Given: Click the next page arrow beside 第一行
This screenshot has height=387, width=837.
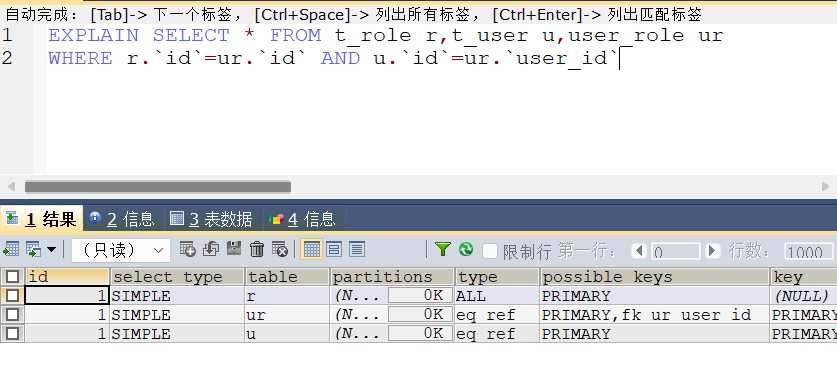Looking at the screenshot, I should [x=712, y=251].
